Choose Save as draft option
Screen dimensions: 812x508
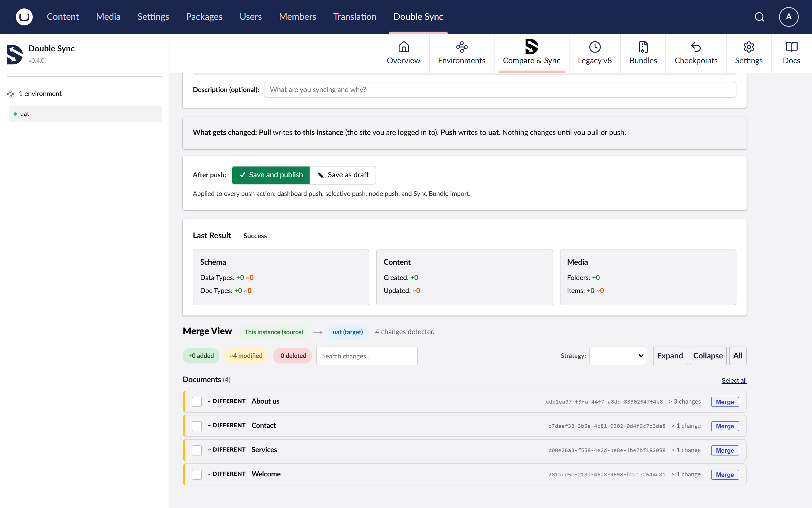[343, 175]
